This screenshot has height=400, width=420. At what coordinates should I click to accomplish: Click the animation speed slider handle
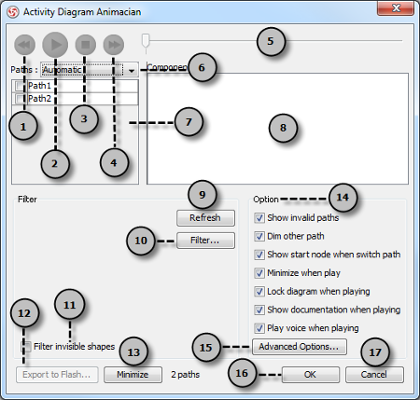click(x=146, y=41)
